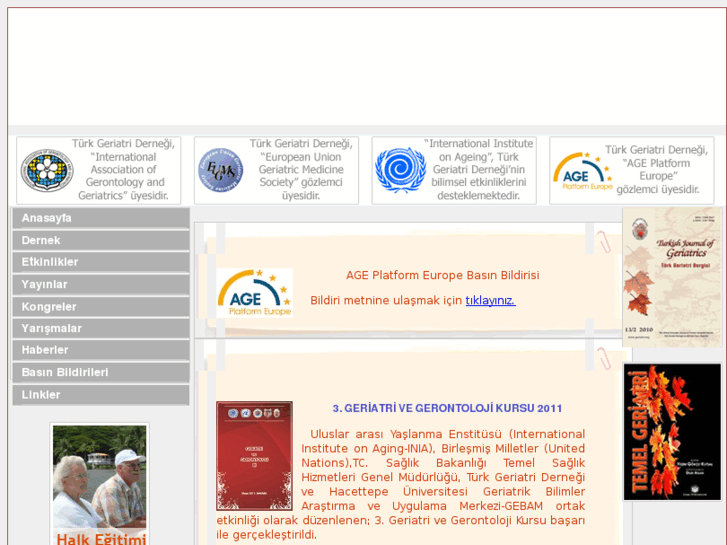The width and height of the screenshot is (727, 545).
Task: Click "International Association of Gerontology and Geriatrics" text
Action: (123, 170)
